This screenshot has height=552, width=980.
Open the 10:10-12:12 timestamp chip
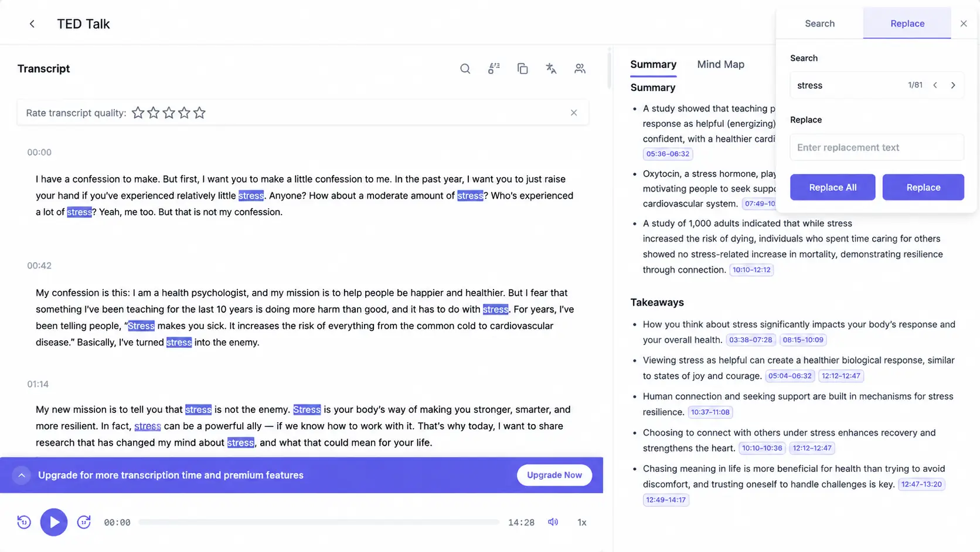coord(751,270)
